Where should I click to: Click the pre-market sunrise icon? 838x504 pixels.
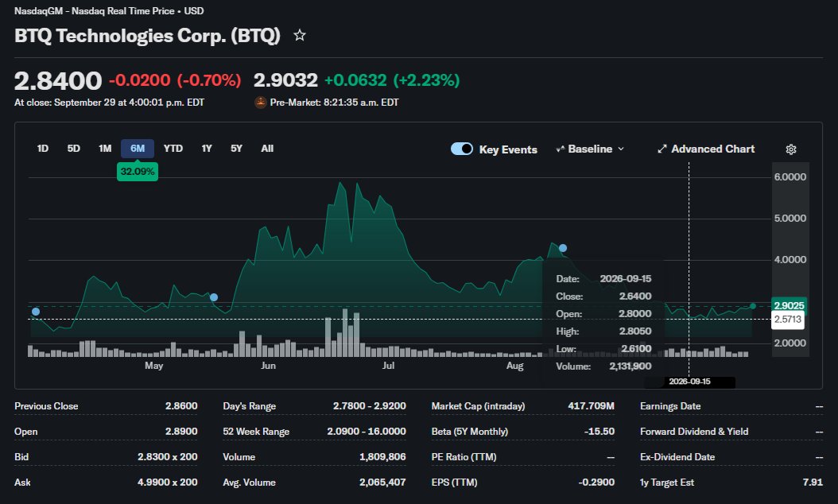260,102
